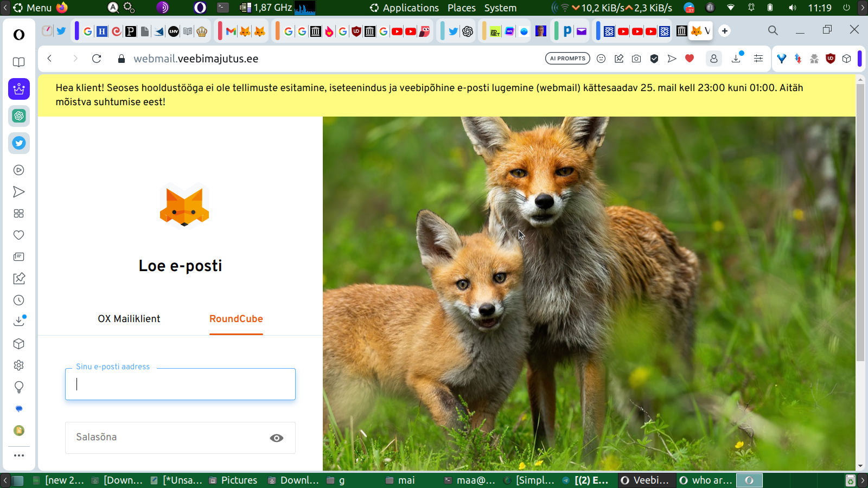Open ChatGPT in the Opera sidebar
Image resolution: width=868 pixels, height=488 pixels.
click(19, 116)
